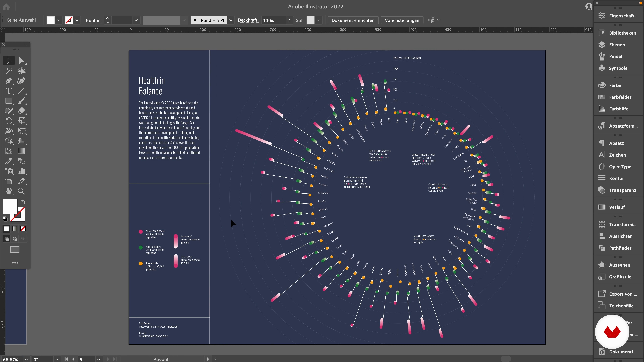Image resolution: width=644 pixels, height=362 pixels.
Task: Enable Draw Behind mode
Action: tap(15, 239)
